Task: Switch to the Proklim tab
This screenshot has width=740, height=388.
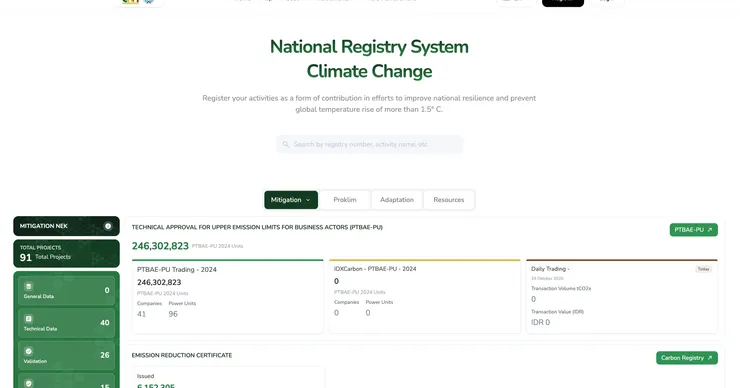Action: point(345,200)
